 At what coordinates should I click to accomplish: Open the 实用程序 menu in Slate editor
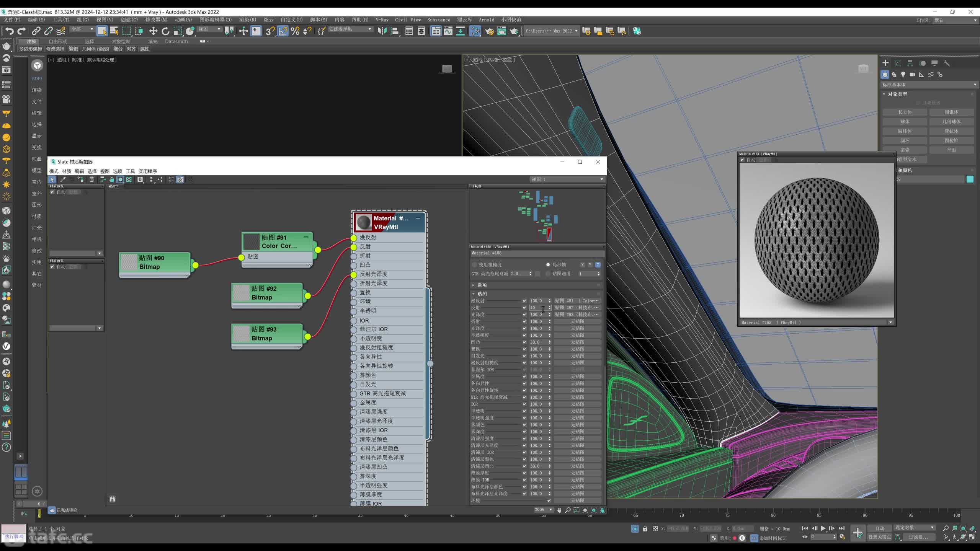click(x=148, y=171)
